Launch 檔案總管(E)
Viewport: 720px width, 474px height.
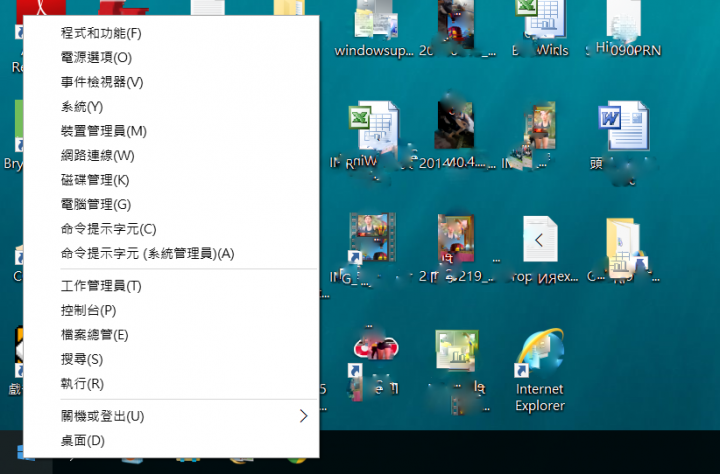coord(171,334)
